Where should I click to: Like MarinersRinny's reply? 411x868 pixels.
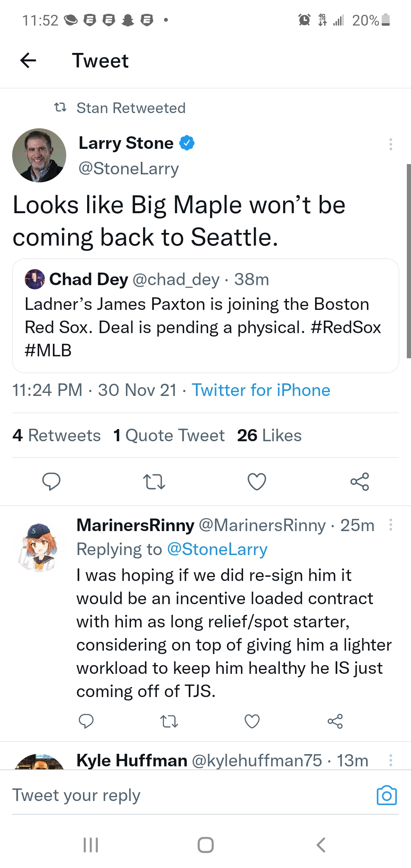(x=252, y=721)
